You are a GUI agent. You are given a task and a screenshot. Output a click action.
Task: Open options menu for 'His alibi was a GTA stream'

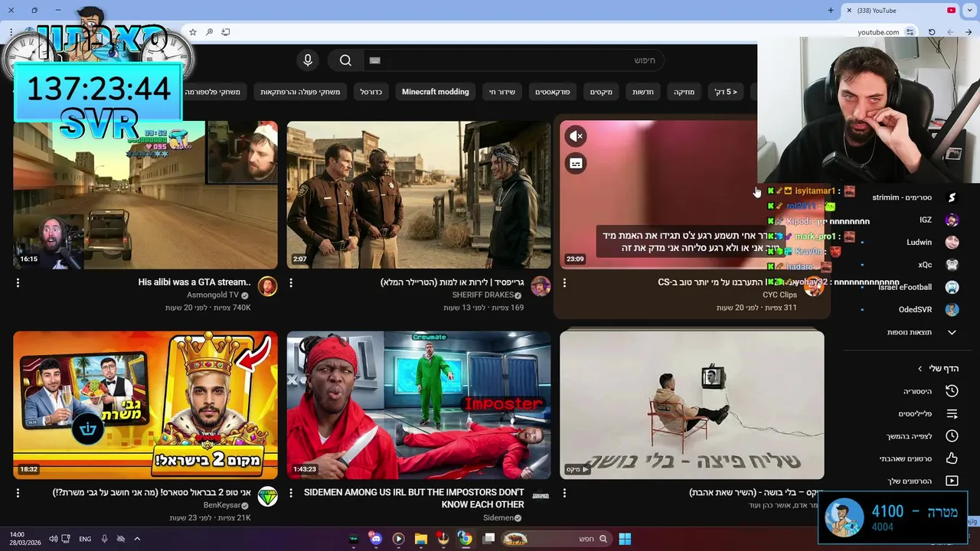[x=18, y=283]
